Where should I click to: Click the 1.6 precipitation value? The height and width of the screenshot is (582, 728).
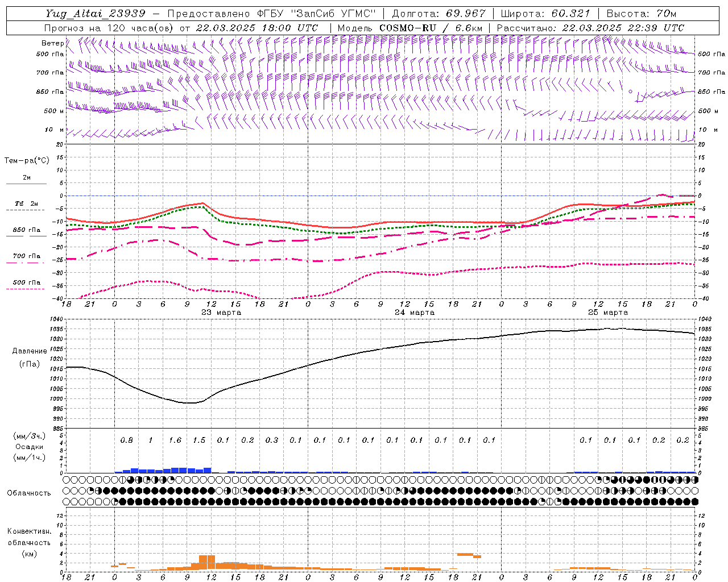175,440
